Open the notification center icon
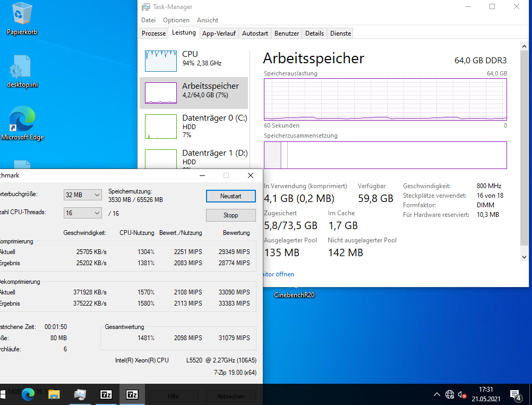This screenshot has height=405, width=532. click(x=516, y=395)
